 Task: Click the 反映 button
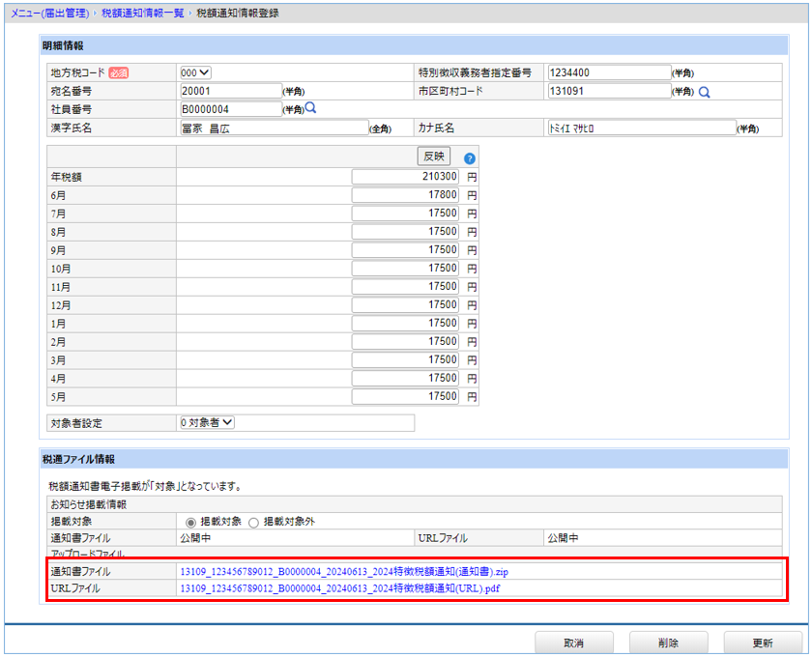click(434, 157)
